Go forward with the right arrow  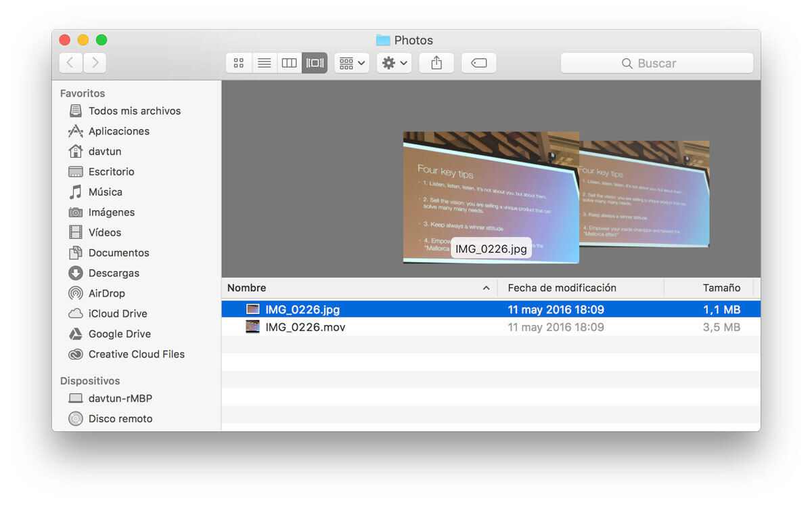[x=95, y=63]
